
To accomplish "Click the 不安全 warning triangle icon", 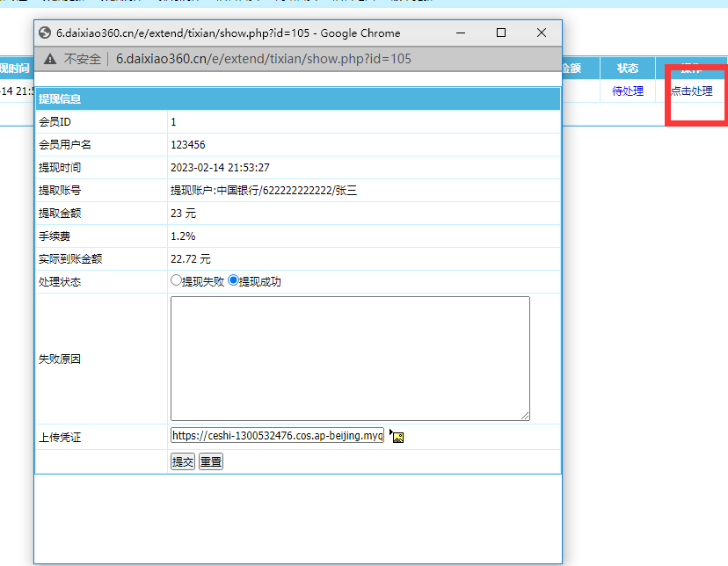I will point(50,59).
